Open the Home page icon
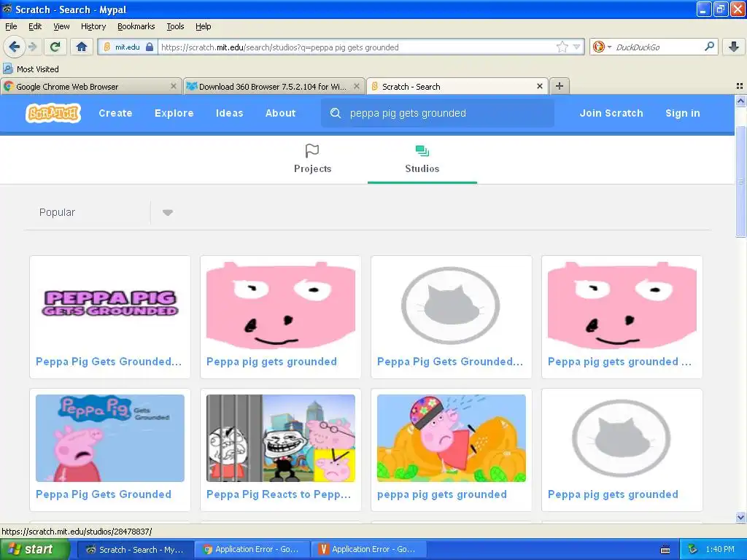 tap(82, 47)
